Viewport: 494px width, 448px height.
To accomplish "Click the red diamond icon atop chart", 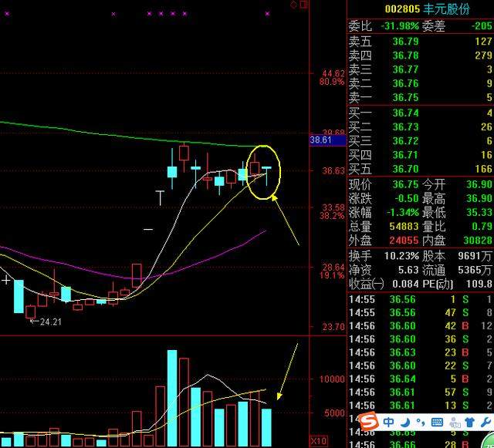I will tap(293, 5).
